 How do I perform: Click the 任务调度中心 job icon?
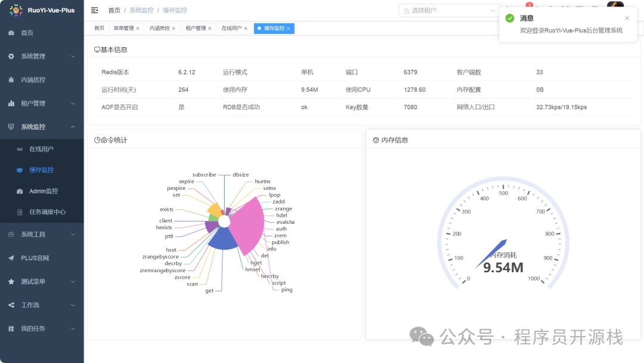(20, 212)
